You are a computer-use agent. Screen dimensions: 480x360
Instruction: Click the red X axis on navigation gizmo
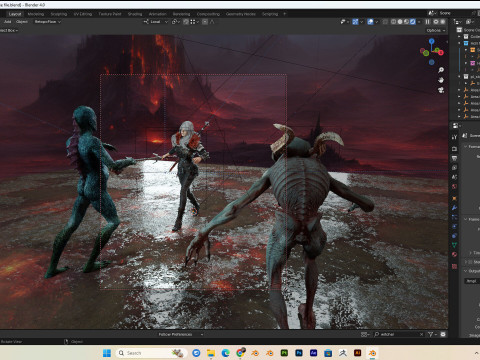pyautogui.click(x=441, y=53)
